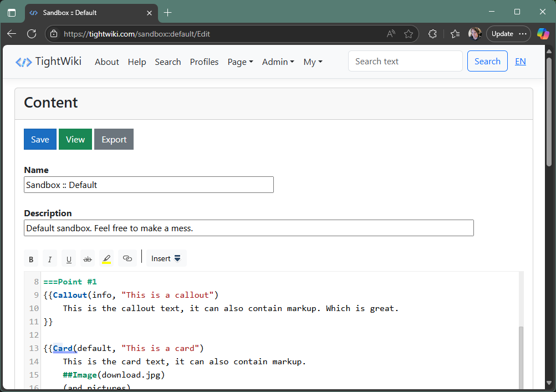
Task: Click the card text on line 14
Action: click(x=185, y=362)
